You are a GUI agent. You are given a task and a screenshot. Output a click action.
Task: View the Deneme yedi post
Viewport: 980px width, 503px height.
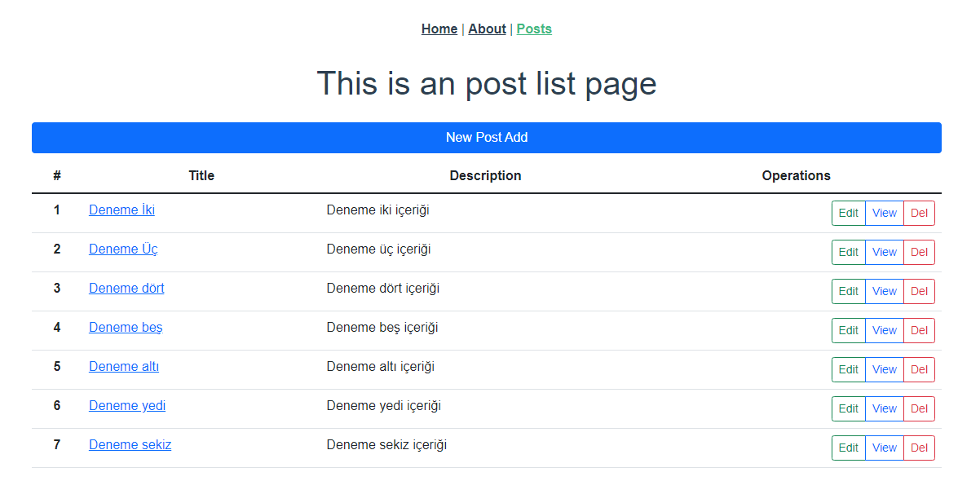[x=885, y=408]
